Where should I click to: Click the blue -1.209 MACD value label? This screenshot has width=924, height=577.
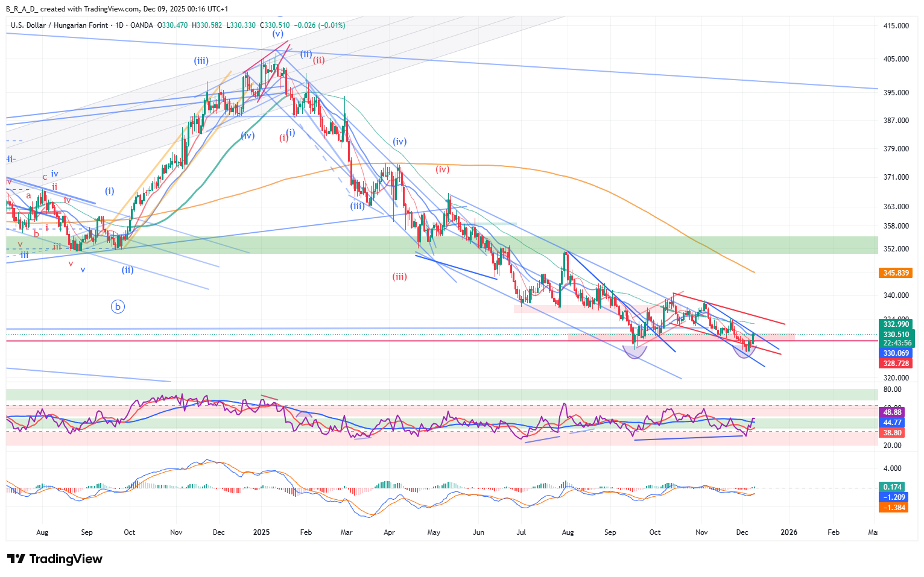[x=893, y=497]
